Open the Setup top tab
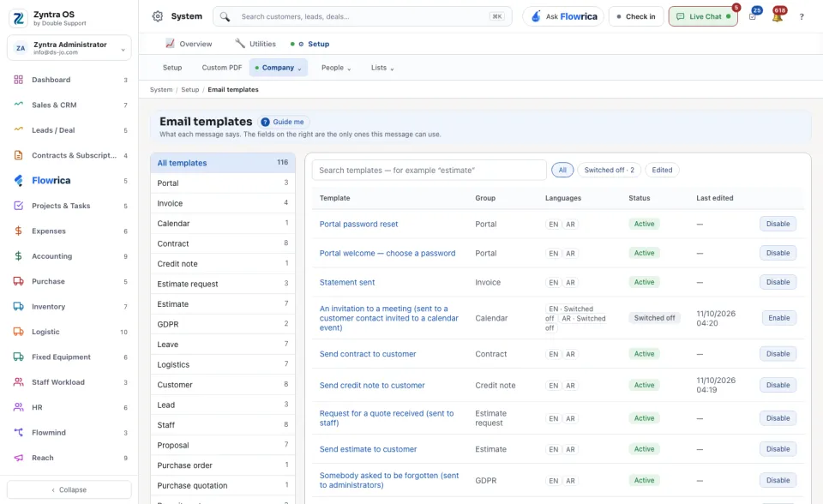The width and height of the screenshot is (823, 504). [x=311, y=44]
